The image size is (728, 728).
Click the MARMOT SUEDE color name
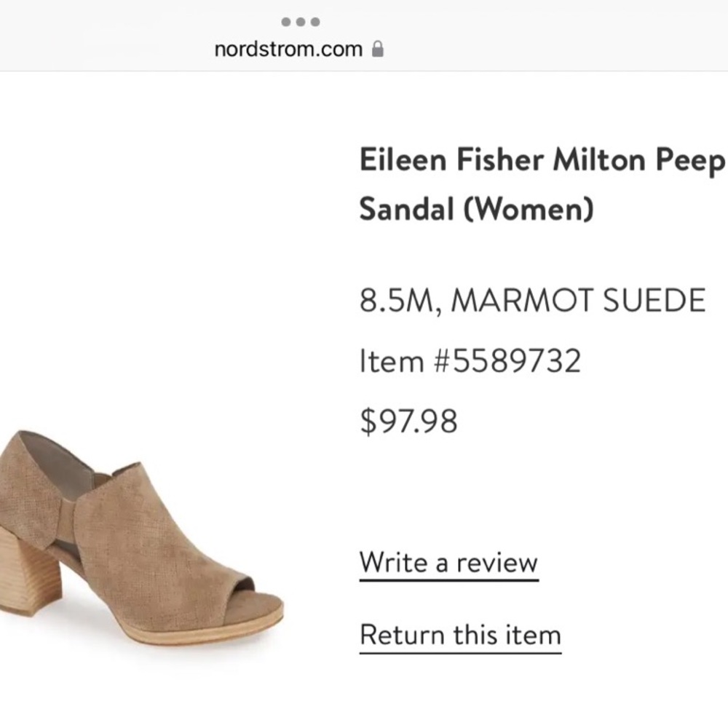click(579, 300)
